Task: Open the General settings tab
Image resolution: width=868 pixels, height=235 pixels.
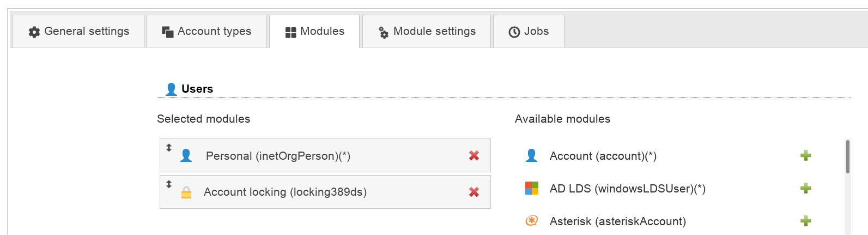Action: point(78,32)
